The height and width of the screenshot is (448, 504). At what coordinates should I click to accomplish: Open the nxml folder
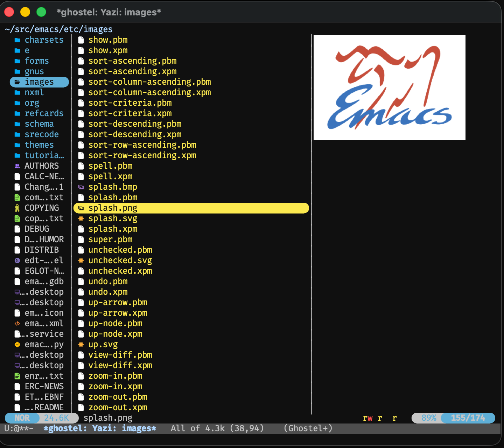(x=34, y=92)
